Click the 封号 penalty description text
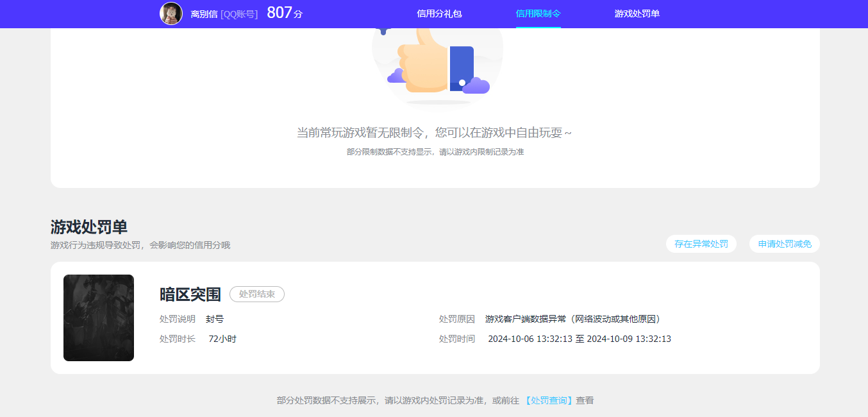 click(x=214, y=319)
